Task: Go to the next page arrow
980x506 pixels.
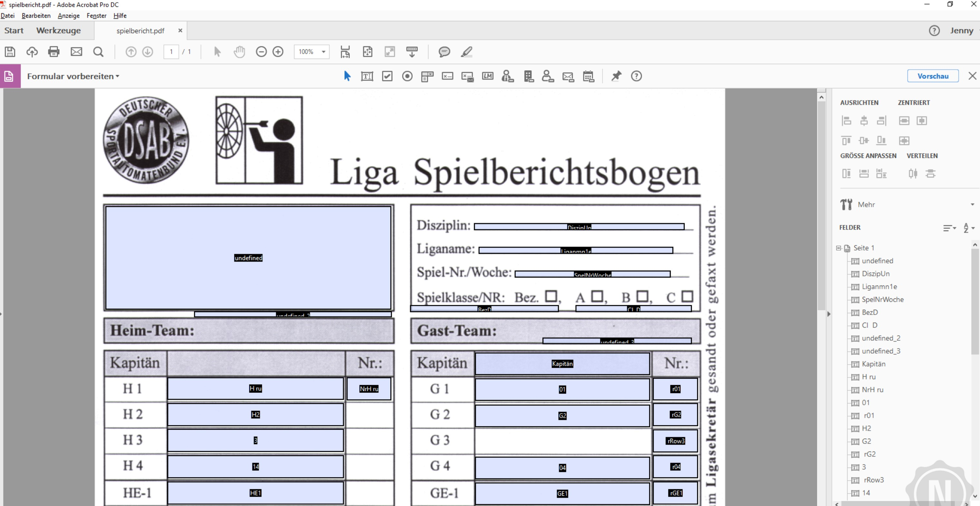Action: (148, 52)
